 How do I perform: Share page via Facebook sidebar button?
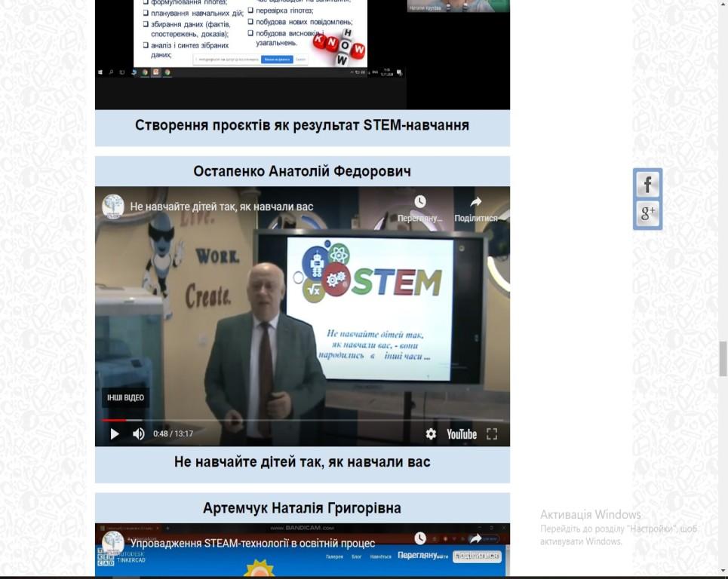point(648,185)
